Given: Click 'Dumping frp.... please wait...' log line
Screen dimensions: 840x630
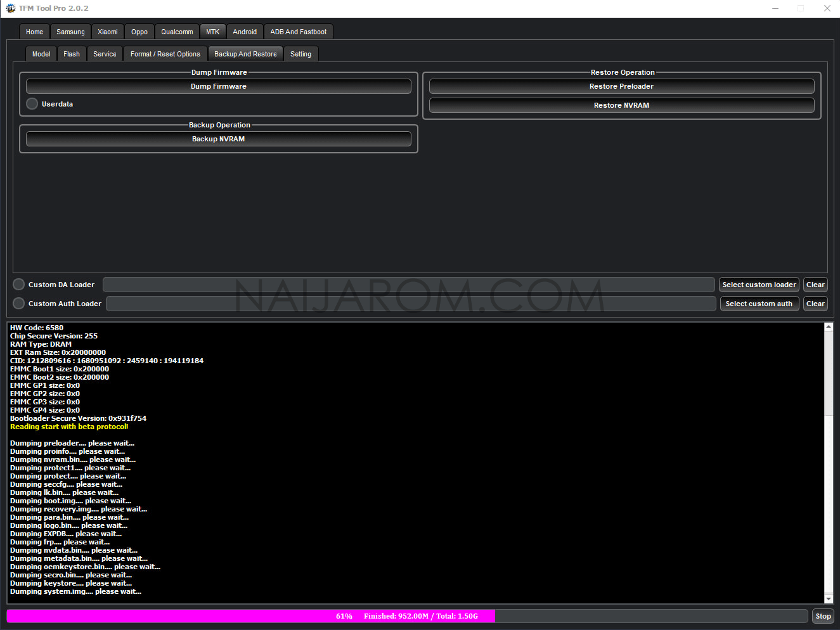Looking at the screenshot, I should point(60,542).
